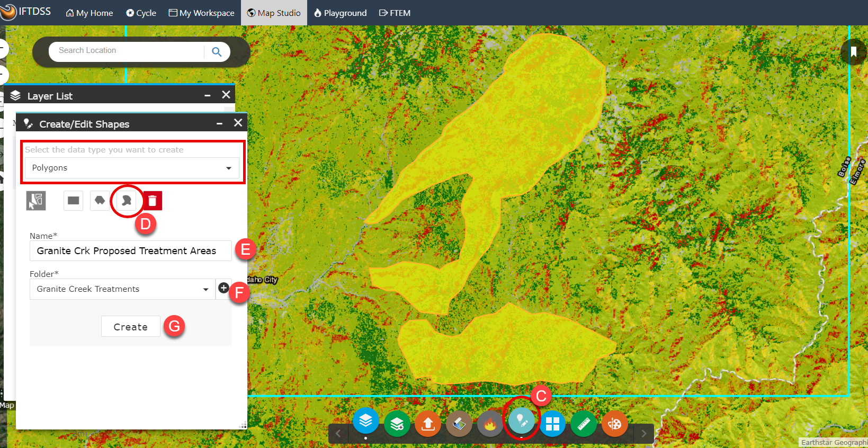The width and height of the screenshot is (868, 448).
Task: Select the freehand polygon drawing tool
Action: [x=127, y=201]
